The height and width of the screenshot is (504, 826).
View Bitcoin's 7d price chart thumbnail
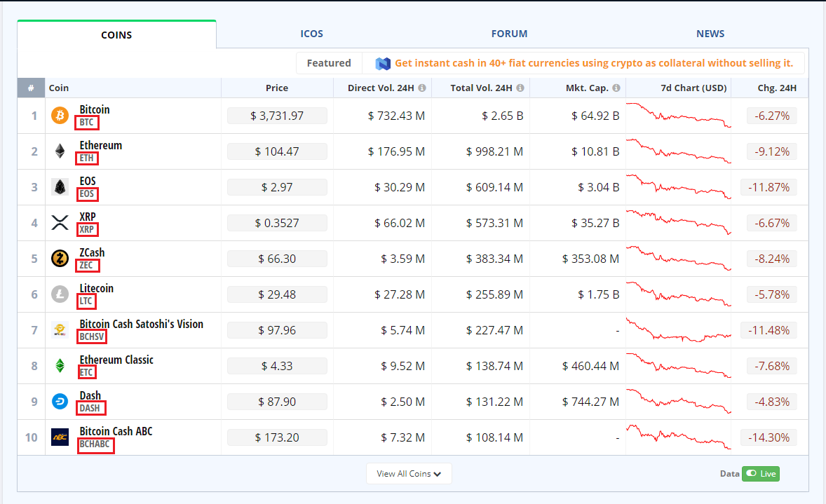point(679,116)
